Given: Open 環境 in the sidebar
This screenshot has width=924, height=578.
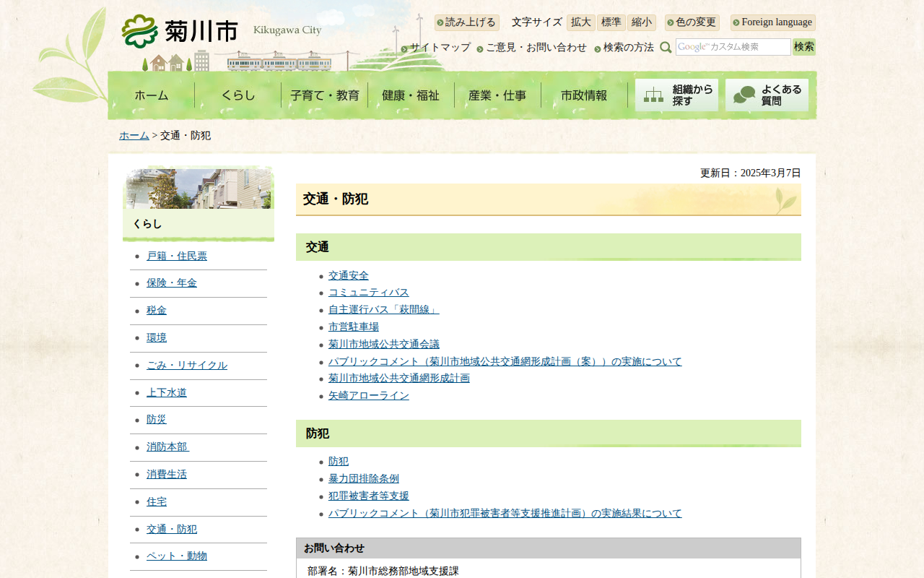Looking at the screenshot, I should tap(157, 338).
